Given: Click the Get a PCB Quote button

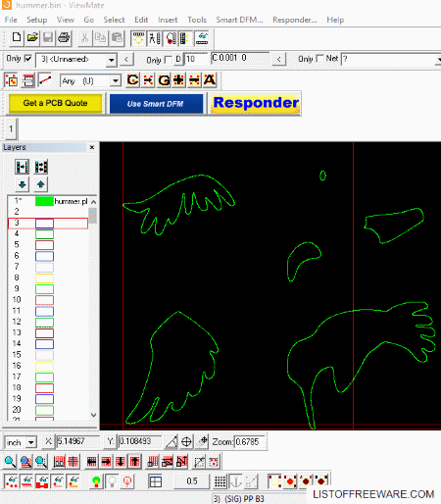Looking at the screenshot, I should coord(55,103).
